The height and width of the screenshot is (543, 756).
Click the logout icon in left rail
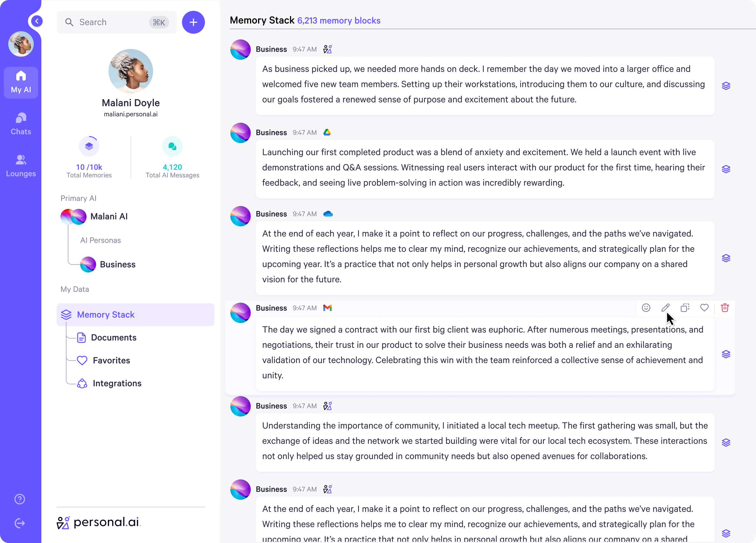pos(20,523)
